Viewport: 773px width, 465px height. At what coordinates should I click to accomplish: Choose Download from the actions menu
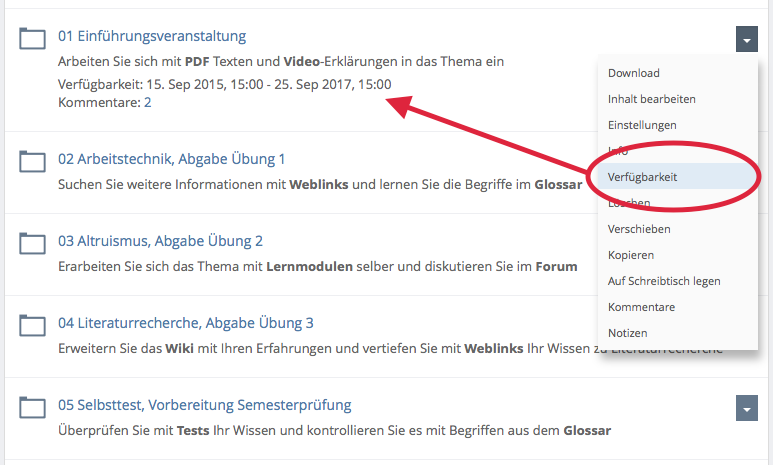tap(633, 73)
